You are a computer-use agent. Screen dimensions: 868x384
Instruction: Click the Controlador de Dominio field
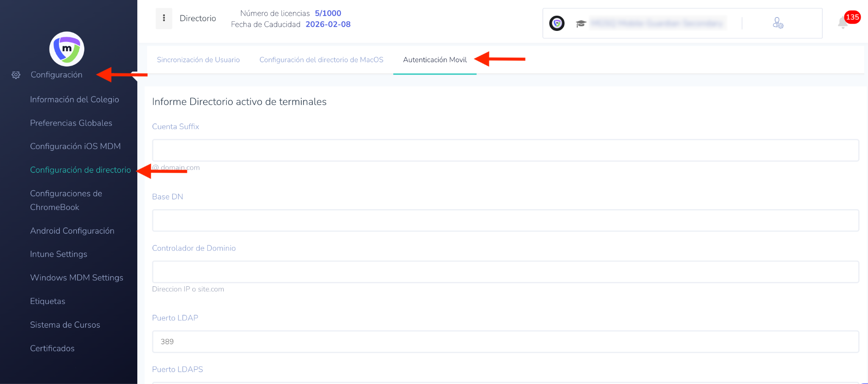coord(505,272)
